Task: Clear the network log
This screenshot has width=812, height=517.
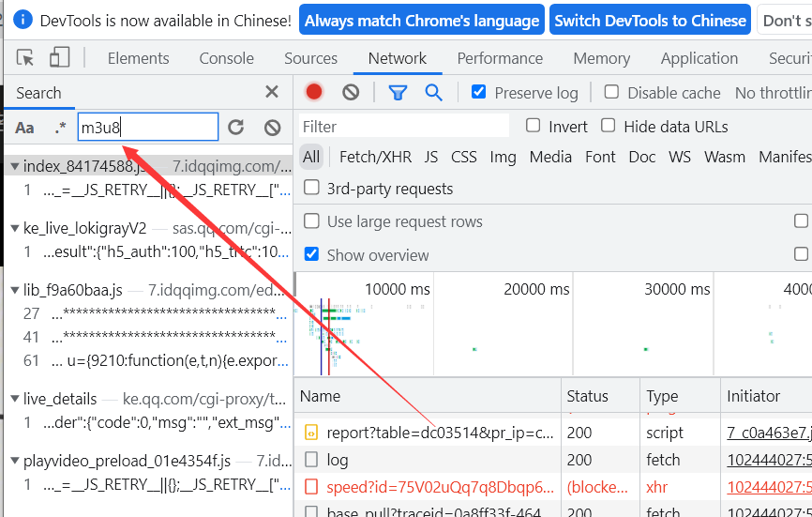Action: pyautogui.click(x=351, y=93)
